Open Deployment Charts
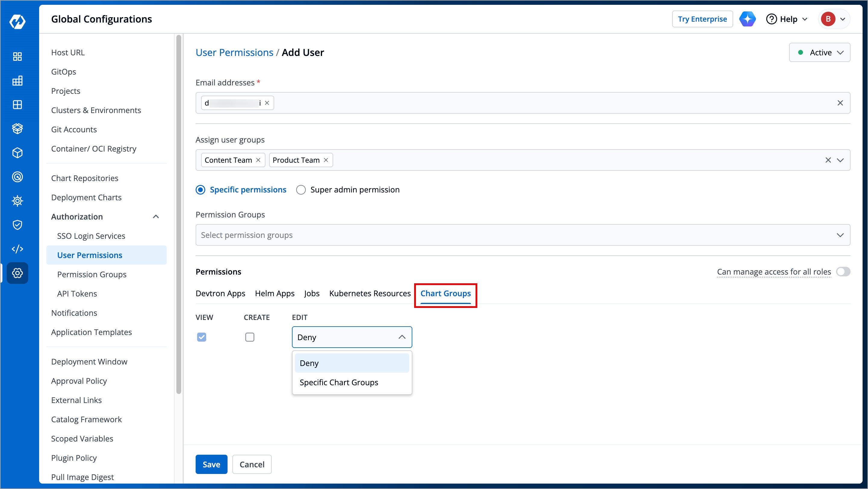868x489 pixels. tap(86, 197)
